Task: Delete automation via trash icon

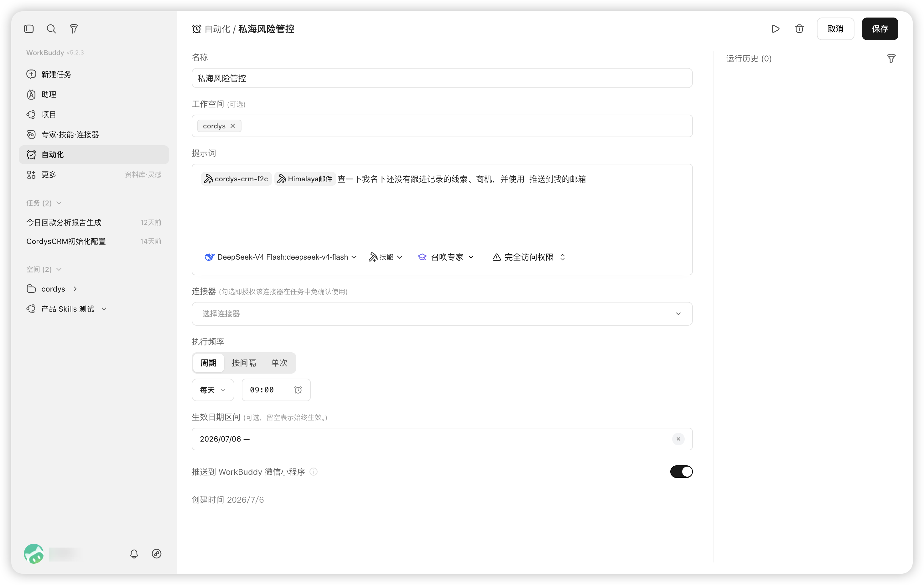Action: [799, 29]
